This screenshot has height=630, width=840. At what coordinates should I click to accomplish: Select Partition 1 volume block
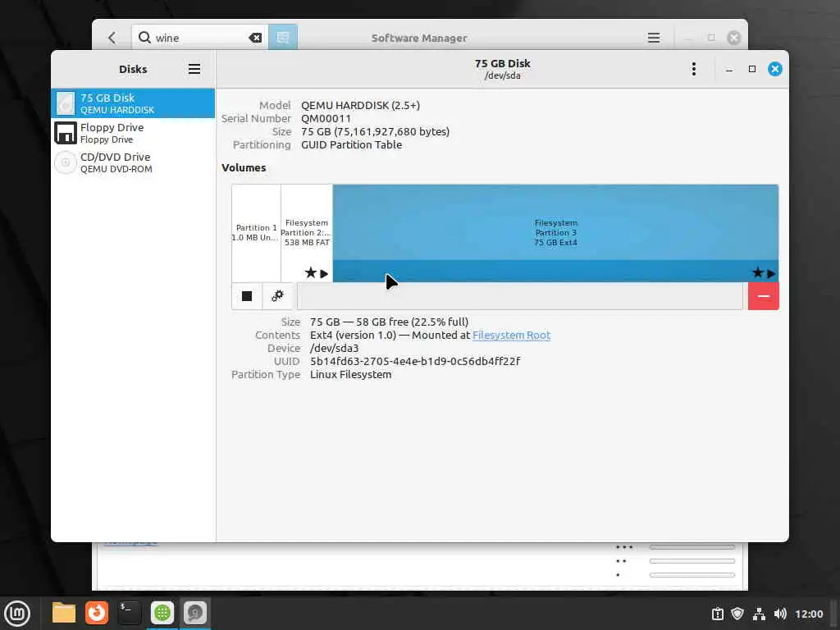[256, 233]
